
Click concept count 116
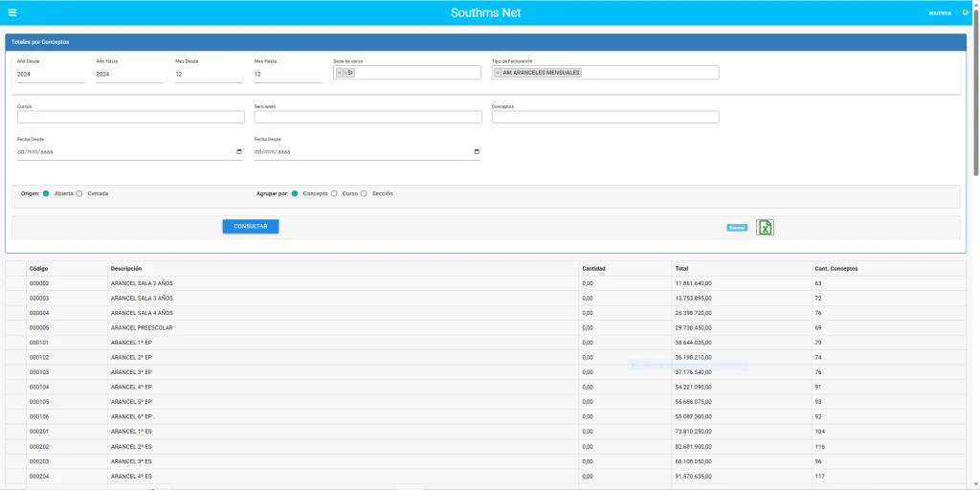click(819, 447)
